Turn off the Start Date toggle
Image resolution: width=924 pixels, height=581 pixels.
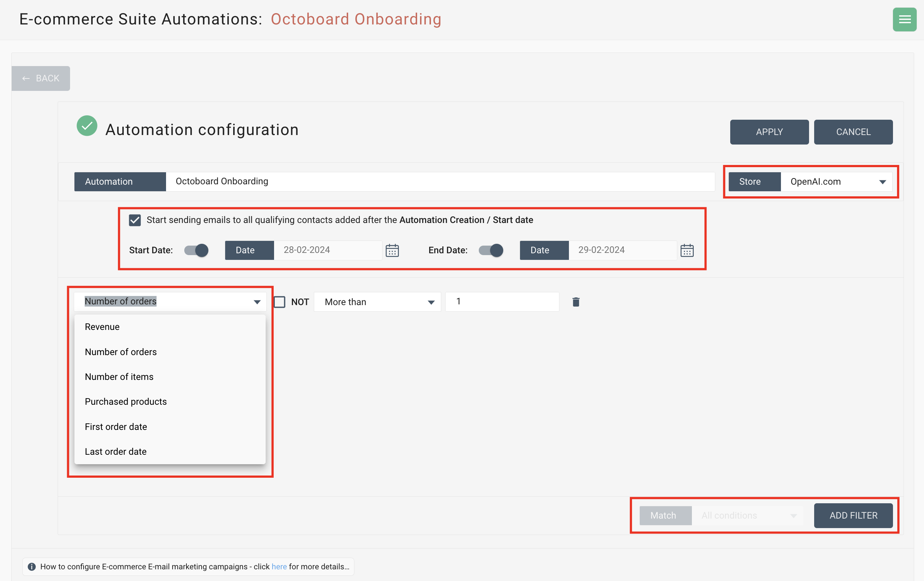pyautogui.click(x=196, y=250)
